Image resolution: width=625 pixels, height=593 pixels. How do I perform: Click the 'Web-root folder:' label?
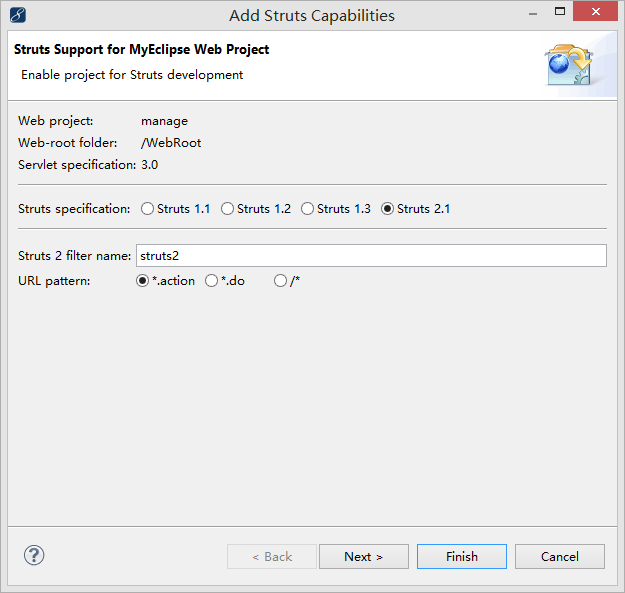68,143
